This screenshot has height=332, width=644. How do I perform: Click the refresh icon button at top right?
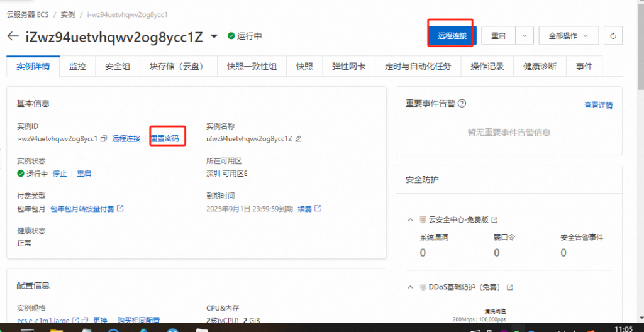613,36
